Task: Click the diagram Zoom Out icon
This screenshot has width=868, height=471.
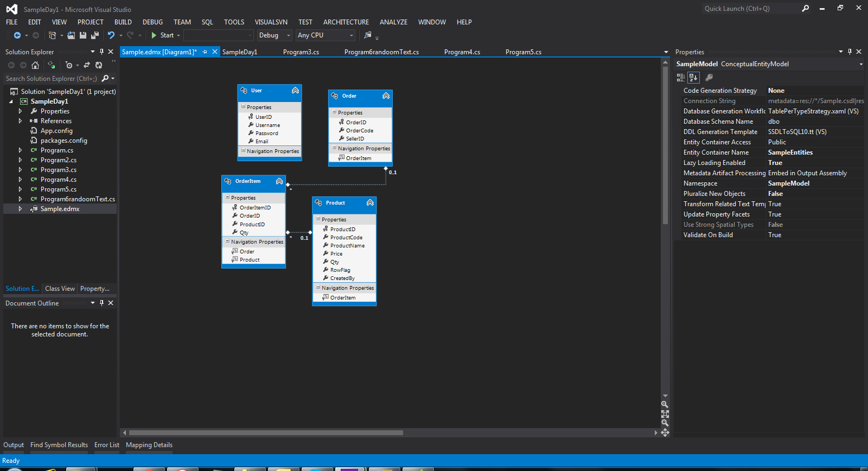Action: pos(665,423)
